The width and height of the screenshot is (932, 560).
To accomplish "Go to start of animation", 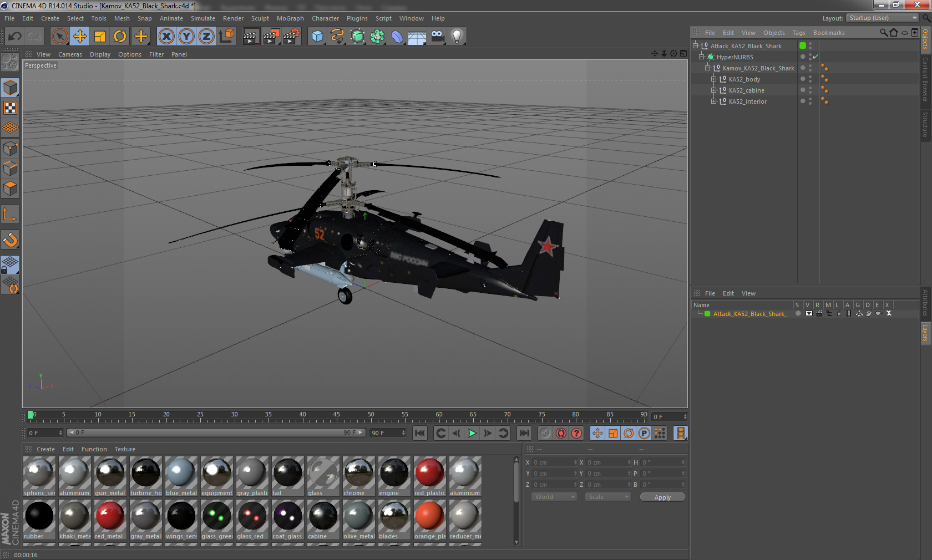I will (420, 433).
